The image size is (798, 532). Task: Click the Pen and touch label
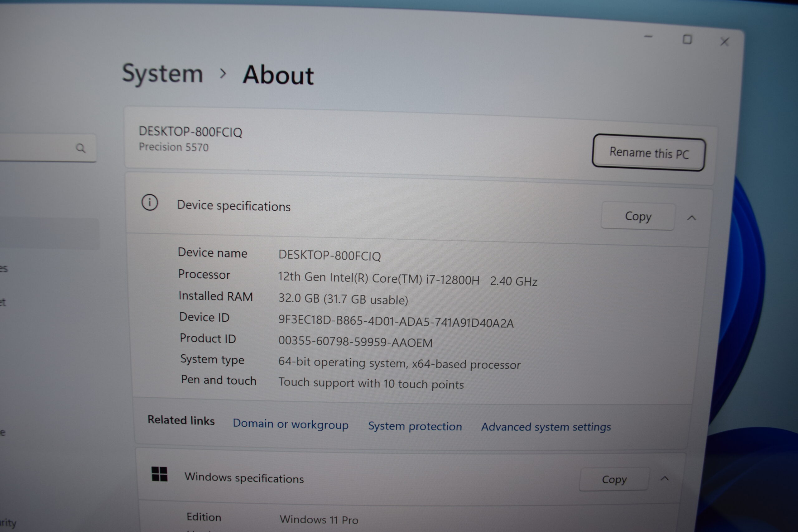point(219,380)
